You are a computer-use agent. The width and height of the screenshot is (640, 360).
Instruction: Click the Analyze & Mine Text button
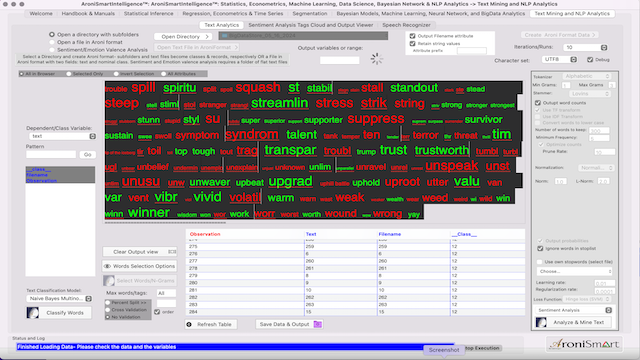pos(573,322)
